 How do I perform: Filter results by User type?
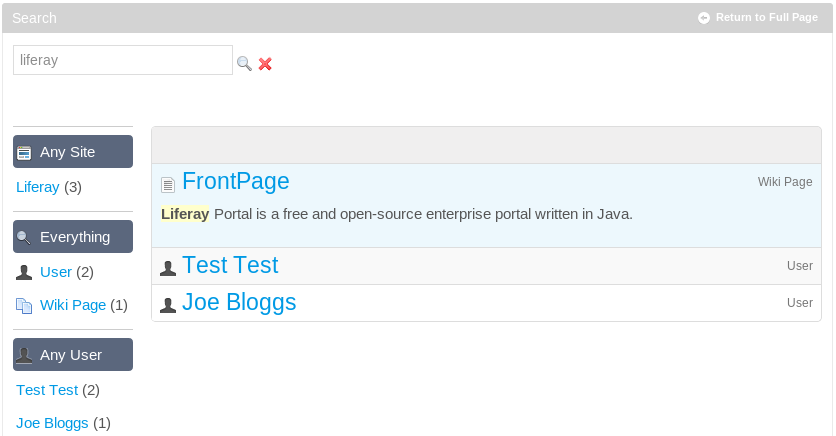click(55, 272)
